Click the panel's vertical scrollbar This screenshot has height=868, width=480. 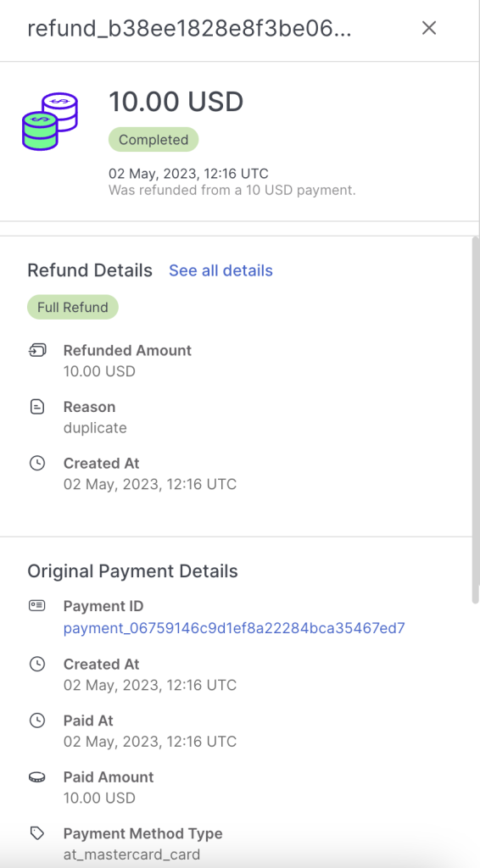[x=475, y=420]
